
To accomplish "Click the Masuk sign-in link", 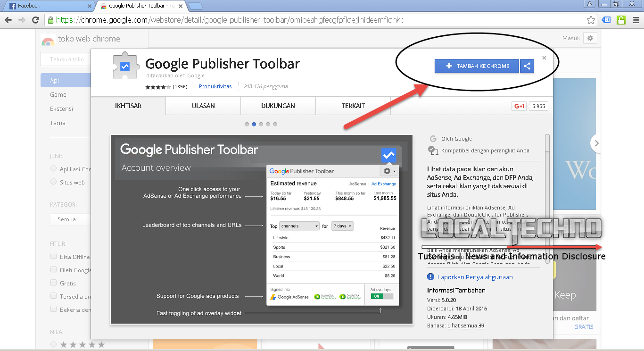I will [571, 38].
